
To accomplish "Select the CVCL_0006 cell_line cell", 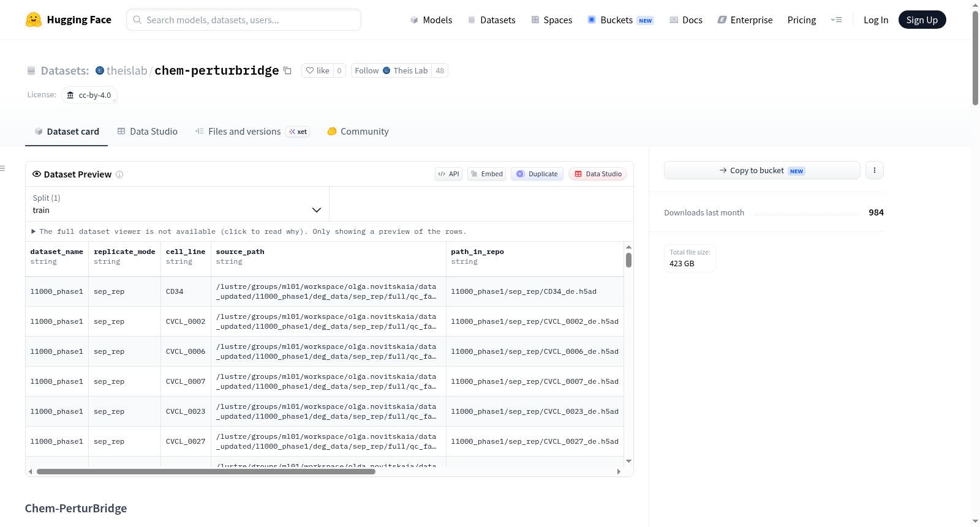I will [x=186, y=351].
